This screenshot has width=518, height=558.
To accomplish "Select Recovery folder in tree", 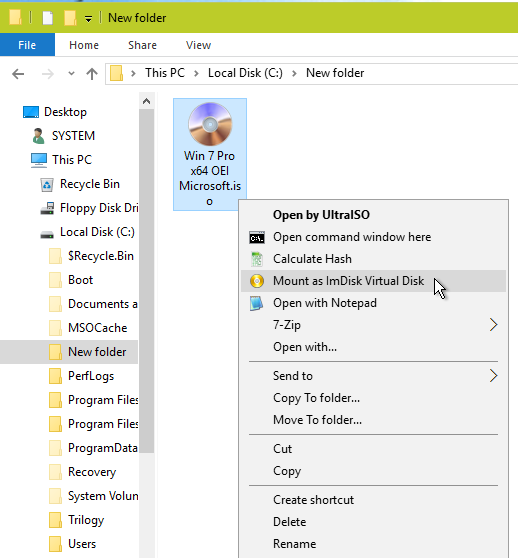I will click(92, 472).
